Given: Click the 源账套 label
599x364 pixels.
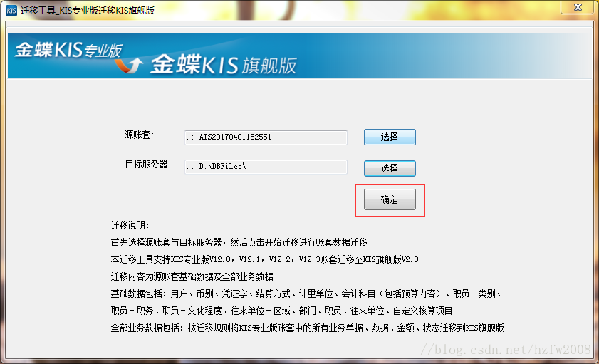Looking at the screenshot, I should coord(140,135).
